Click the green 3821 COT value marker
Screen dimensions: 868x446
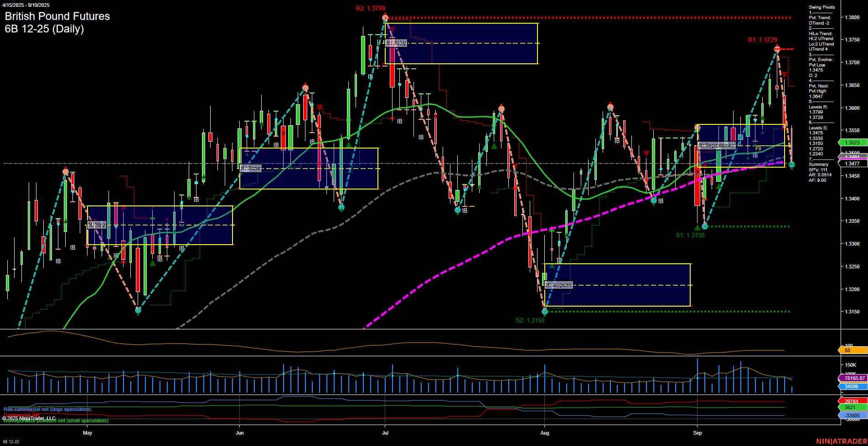852,407
